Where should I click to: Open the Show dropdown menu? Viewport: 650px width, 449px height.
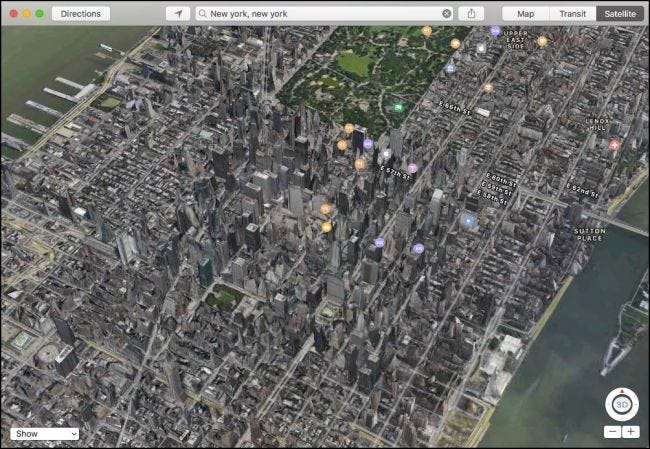(44, 434)
